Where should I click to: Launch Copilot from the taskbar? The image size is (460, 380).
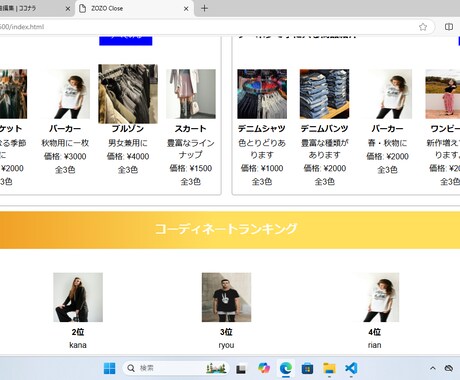click(x=264, y=368)
